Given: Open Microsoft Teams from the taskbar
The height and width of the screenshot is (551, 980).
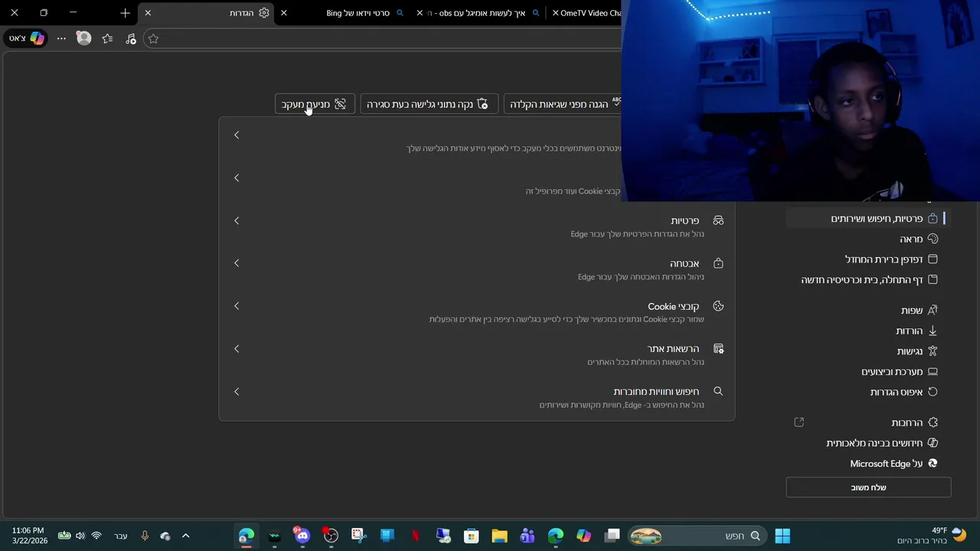Looking at the screenshot, I should (528, 536).
